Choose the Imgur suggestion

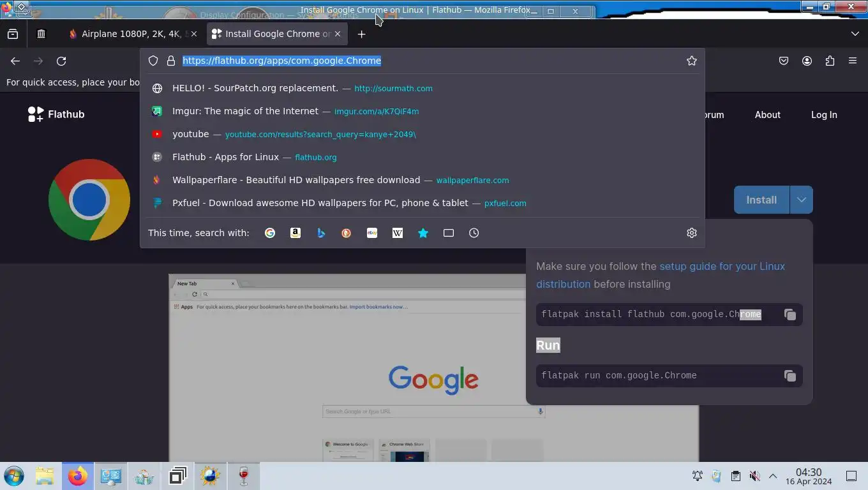point(423,111)
